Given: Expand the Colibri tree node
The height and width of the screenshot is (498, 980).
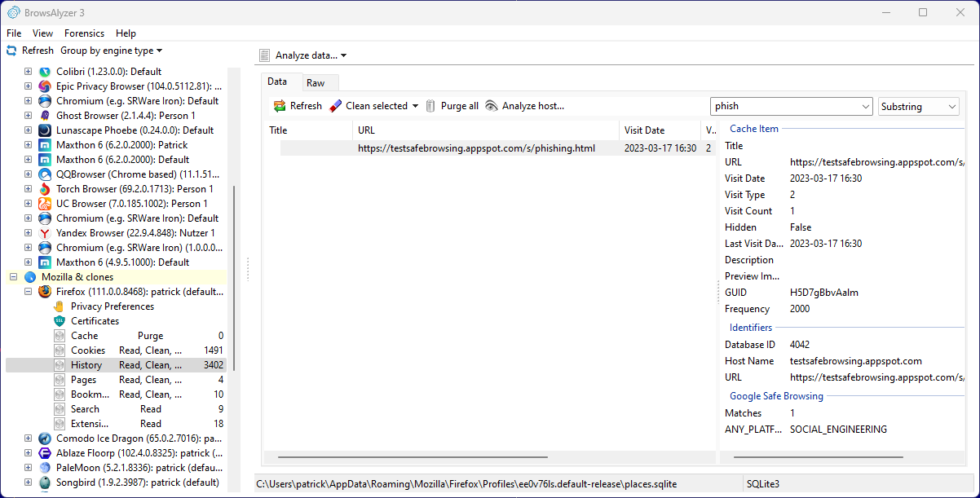Looking at the screenshot, I should pyautogui.click(x=28, y=72).
